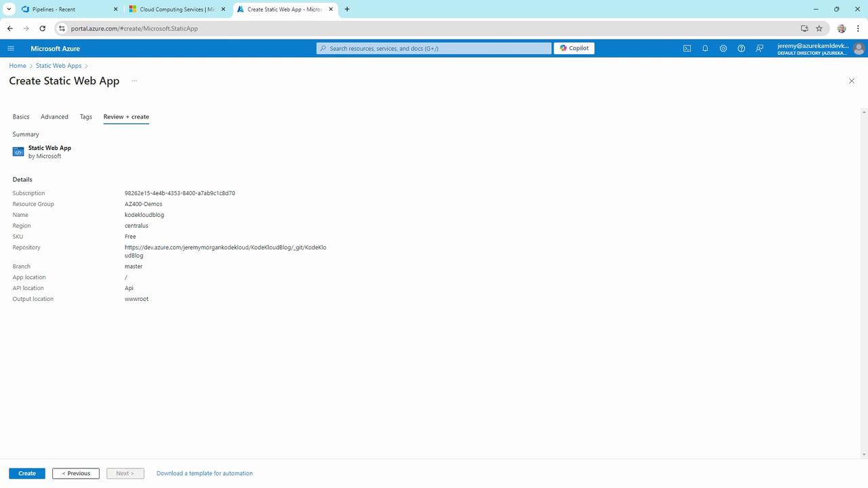Reload the browser page
Image resolution: width=868 pixels, height=488 pixels.
tap(42, 28)
